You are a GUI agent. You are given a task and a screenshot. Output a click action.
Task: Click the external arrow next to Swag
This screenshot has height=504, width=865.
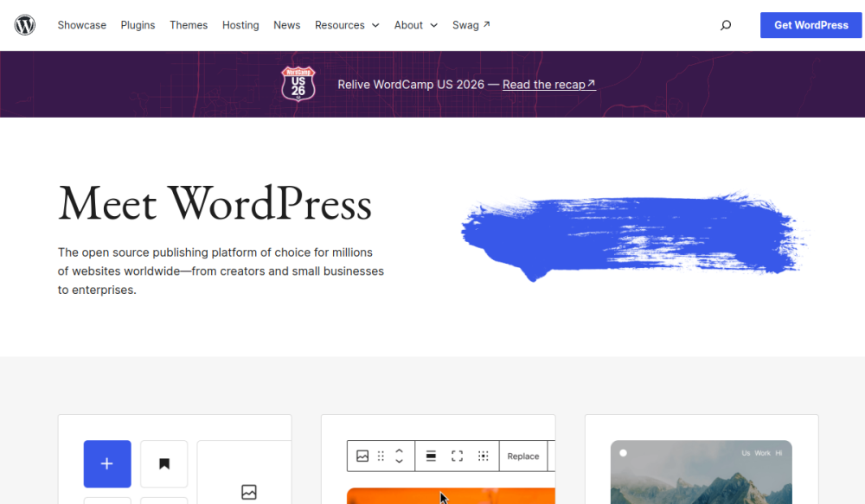[486, 24]
